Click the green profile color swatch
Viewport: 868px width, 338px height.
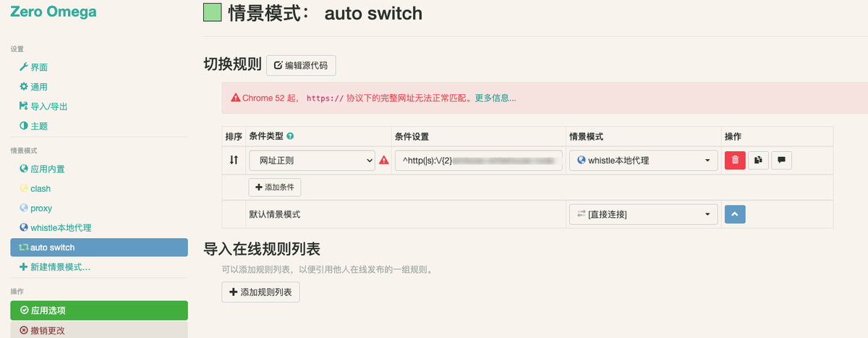pyautogui.click(x=213, y=13)
